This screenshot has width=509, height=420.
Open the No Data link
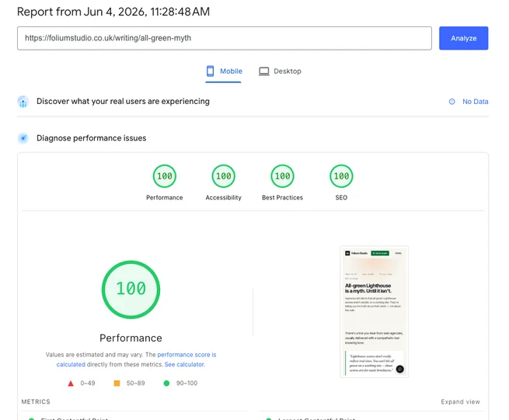tap(476, 102)
